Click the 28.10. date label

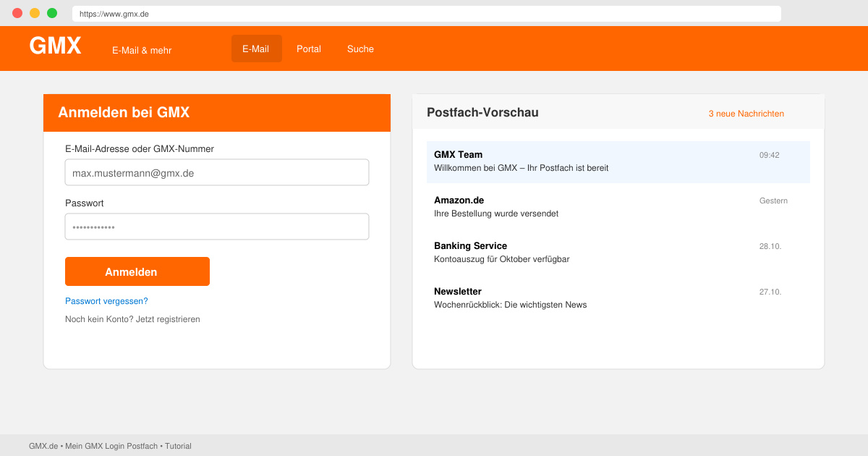[770, 246]
